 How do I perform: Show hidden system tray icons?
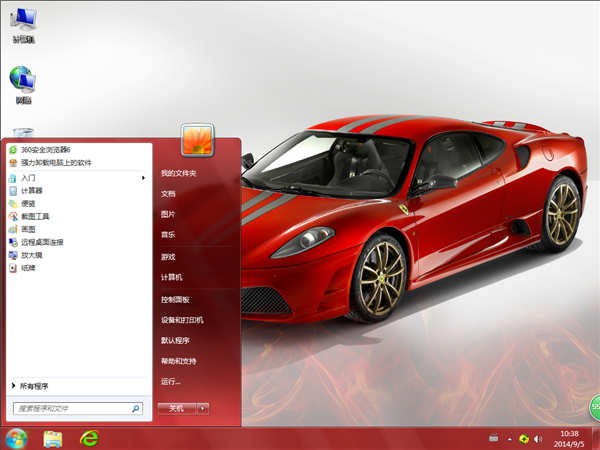pyautogui.click(x=508, y=438)
